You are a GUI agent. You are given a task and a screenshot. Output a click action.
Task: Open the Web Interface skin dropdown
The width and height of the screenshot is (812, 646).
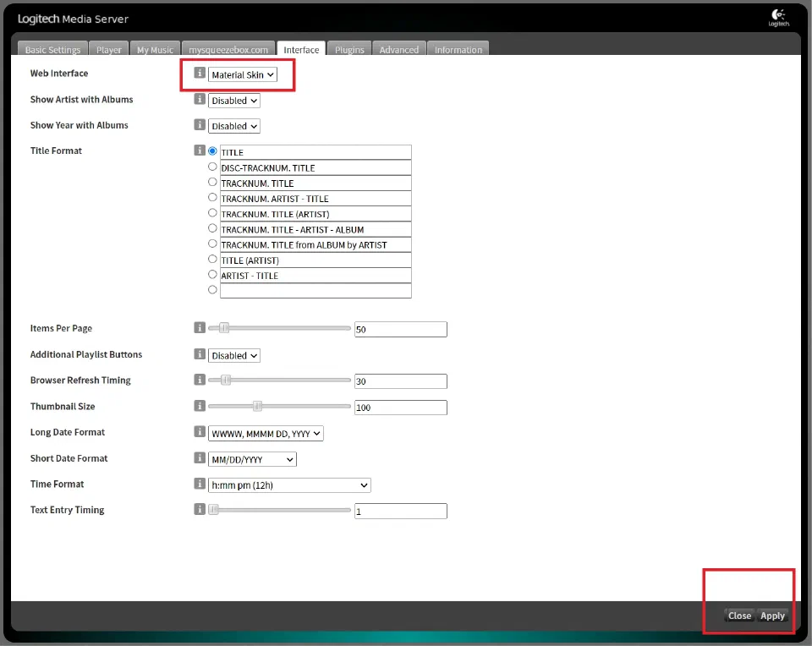tap(243, 74)
